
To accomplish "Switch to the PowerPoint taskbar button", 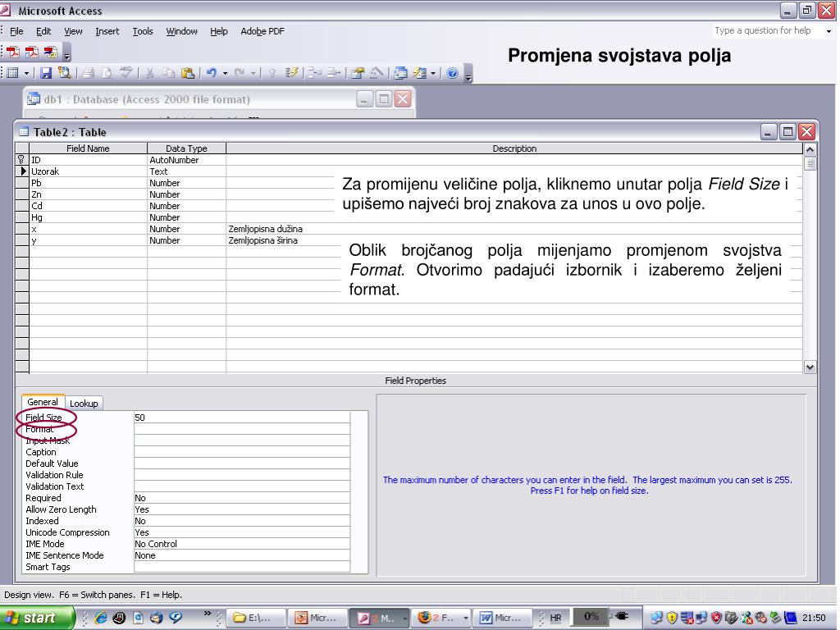I will pyautogui.click(x=317, y=618).
